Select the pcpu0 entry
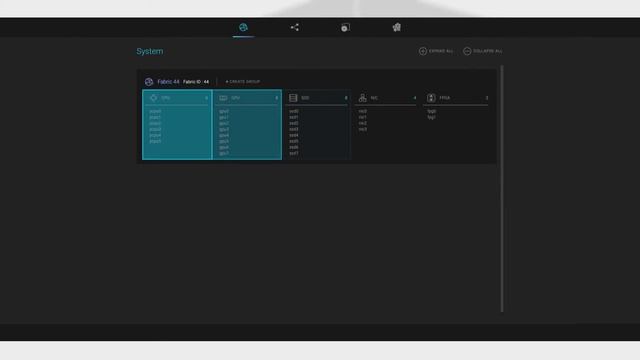 [x=155, y=111]
